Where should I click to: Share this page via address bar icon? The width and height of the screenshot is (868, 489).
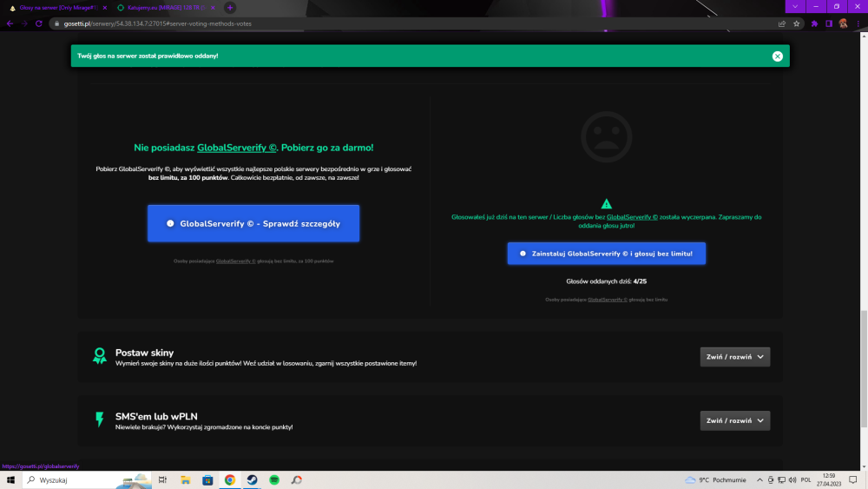[782, 23]
